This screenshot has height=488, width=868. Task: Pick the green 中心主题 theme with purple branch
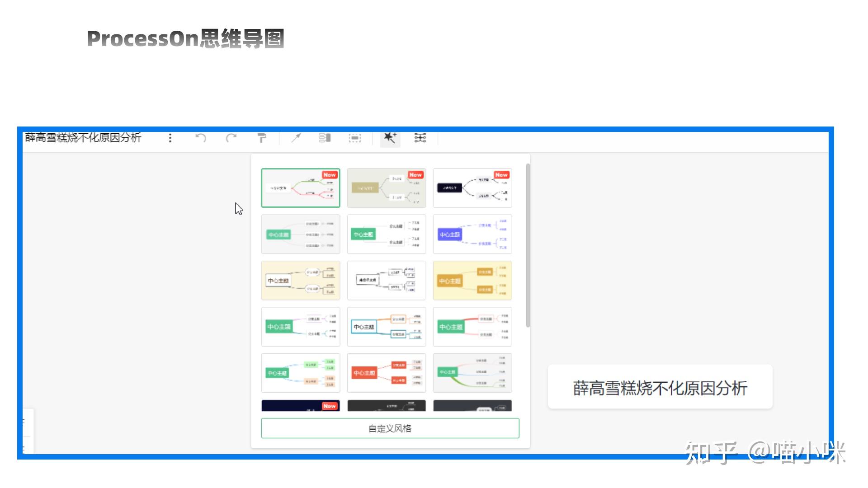tap(301, 327)
